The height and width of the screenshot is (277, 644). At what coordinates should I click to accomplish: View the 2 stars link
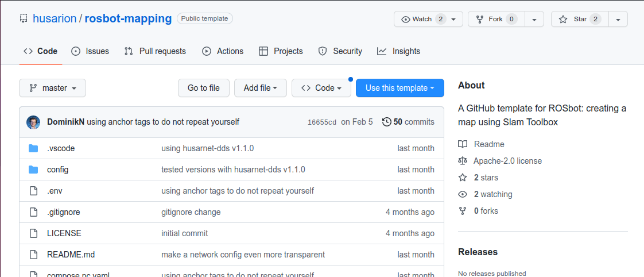486,178
